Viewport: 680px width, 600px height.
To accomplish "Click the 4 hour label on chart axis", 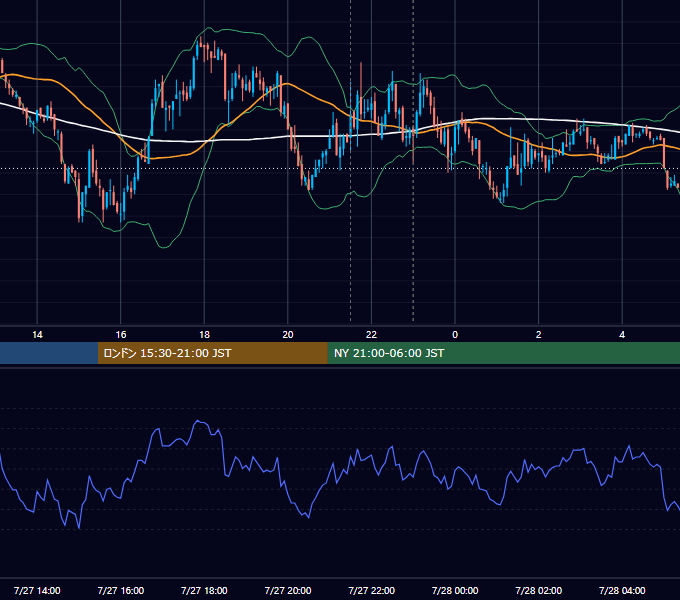I will [x=622, y=335].
